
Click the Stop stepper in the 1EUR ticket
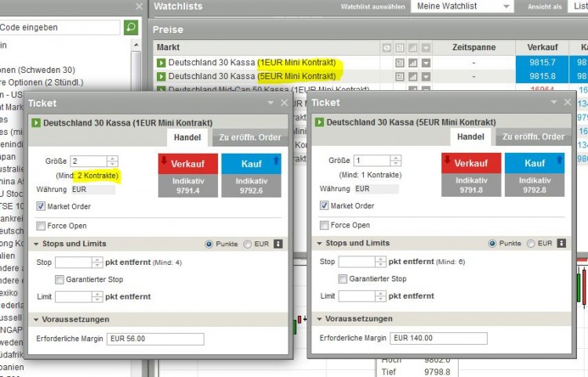pos(97,263)
